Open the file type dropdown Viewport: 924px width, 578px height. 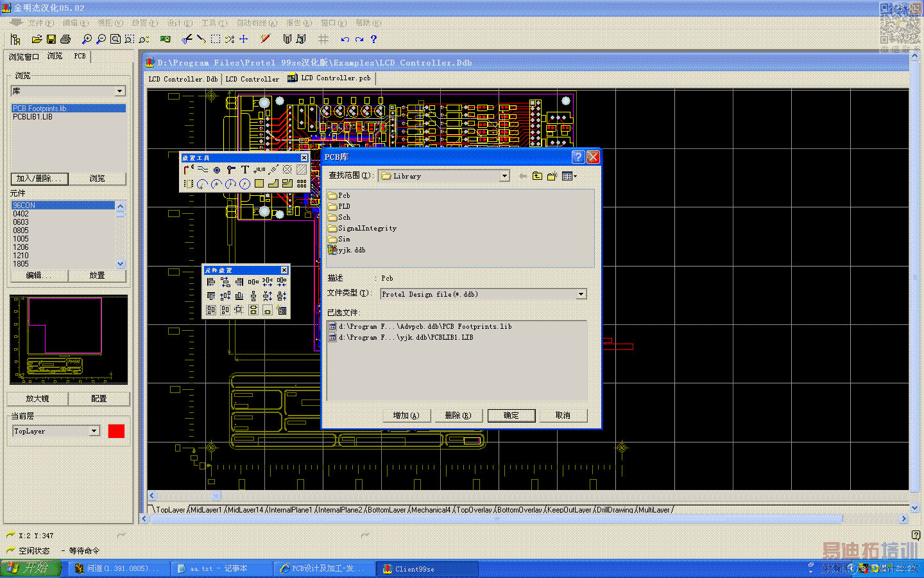point(581,294)
